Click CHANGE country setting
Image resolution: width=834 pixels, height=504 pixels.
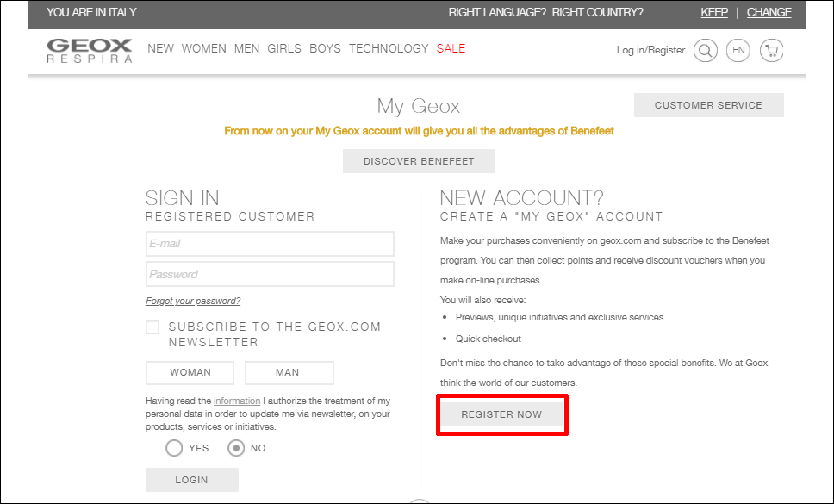(x=769, y=12)
